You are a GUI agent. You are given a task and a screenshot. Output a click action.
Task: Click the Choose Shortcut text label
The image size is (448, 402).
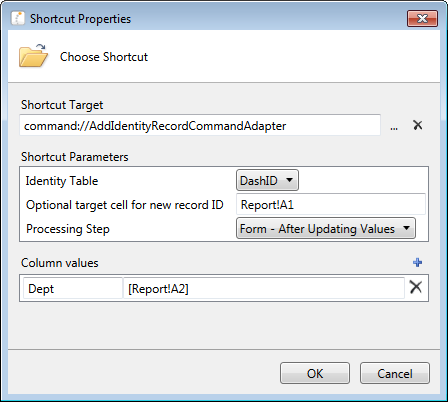point(104,57)
